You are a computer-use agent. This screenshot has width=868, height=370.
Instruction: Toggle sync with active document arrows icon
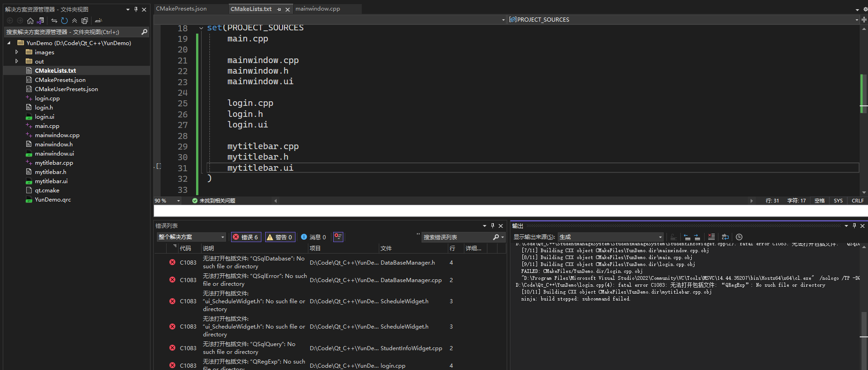pos(54,21)
